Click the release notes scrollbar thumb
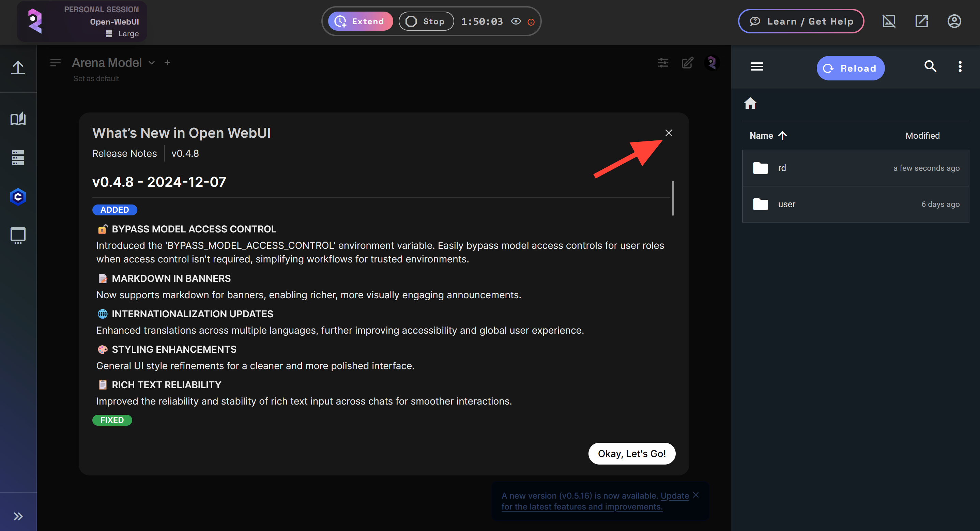Screen dimensions: 980x531 pyautogui.click(x=673, y=198)
